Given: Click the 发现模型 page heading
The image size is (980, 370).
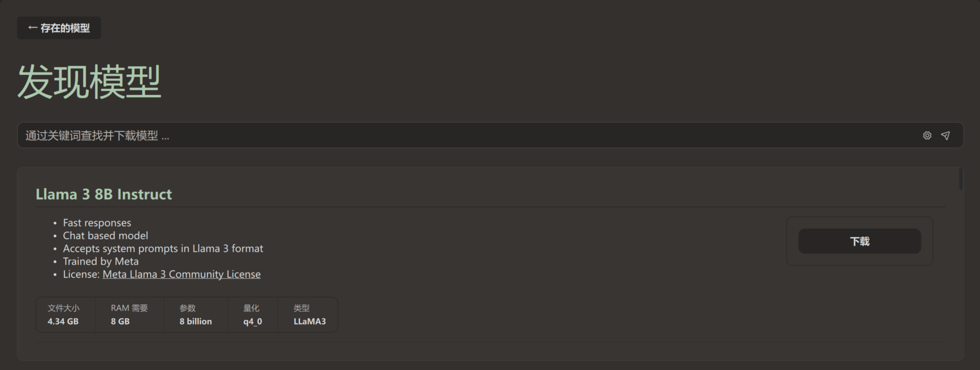Looking at the screenshot, I should pyautogui.click(x=89, y=82).
